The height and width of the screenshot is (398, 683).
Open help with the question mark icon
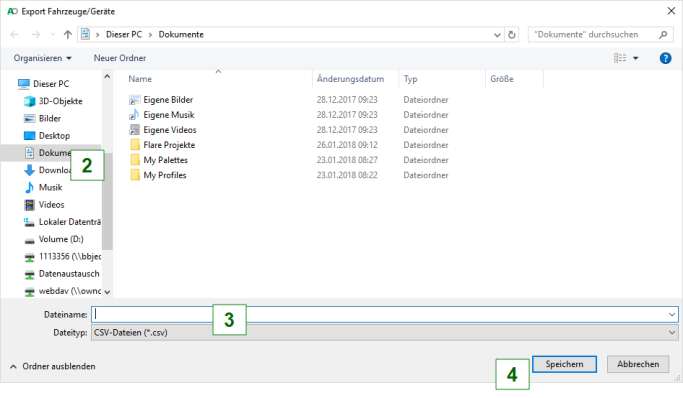point(665,58)
